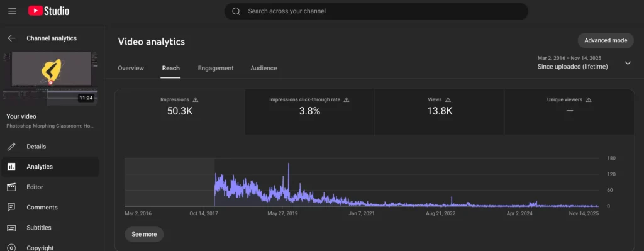This screenshot has width=644, height=251.
Task: Click the Details pencil icon
Action: [11, 147]
